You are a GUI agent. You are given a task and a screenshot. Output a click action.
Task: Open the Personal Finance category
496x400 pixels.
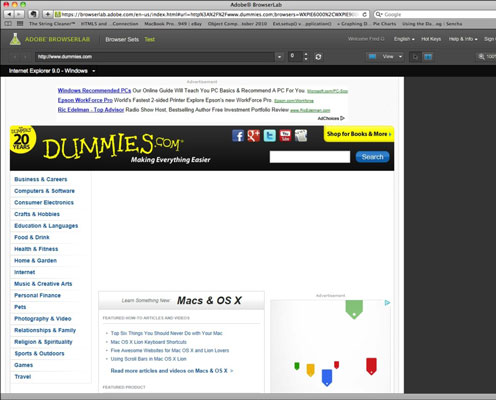tap(37, 295)
